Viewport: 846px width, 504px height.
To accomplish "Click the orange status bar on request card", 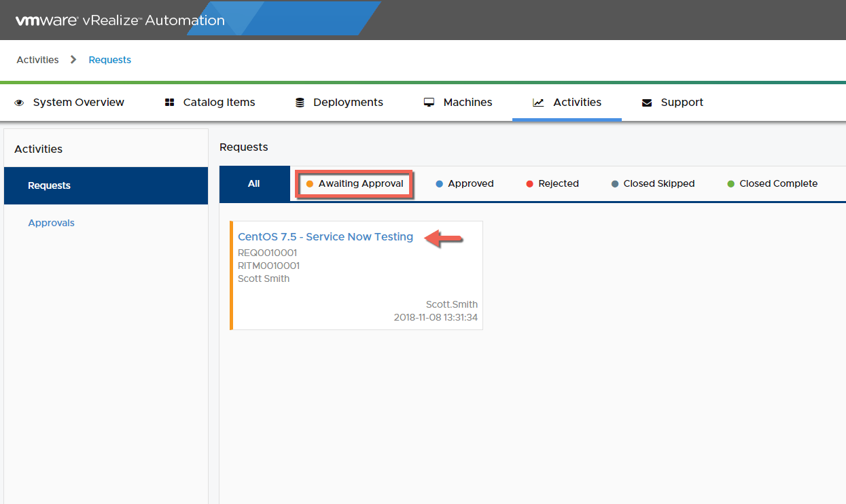I will [x=231, y=275].
